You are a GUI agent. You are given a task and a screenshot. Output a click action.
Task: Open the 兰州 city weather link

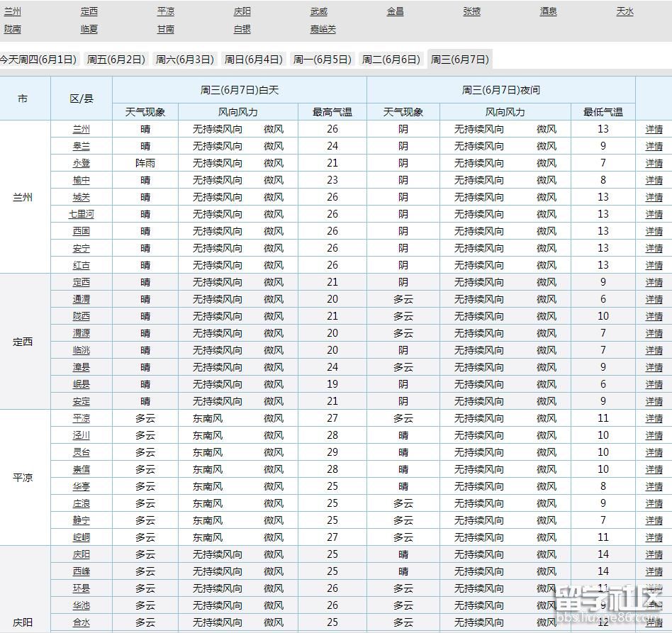12,11
